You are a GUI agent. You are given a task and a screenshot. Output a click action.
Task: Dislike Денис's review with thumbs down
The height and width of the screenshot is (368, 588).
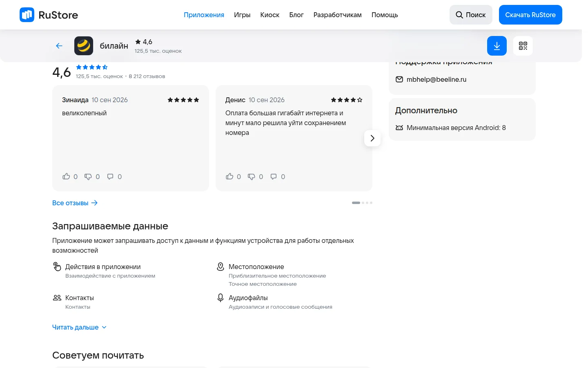click(x=252, y=177)
